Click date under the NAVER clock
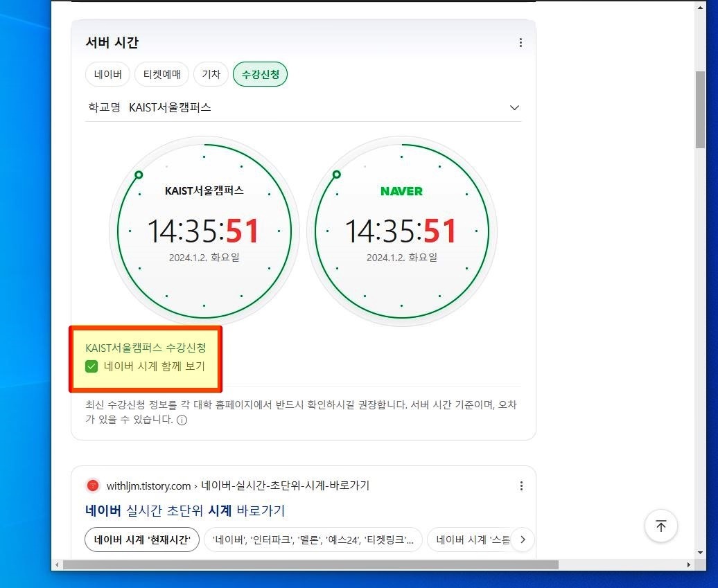 401,258
